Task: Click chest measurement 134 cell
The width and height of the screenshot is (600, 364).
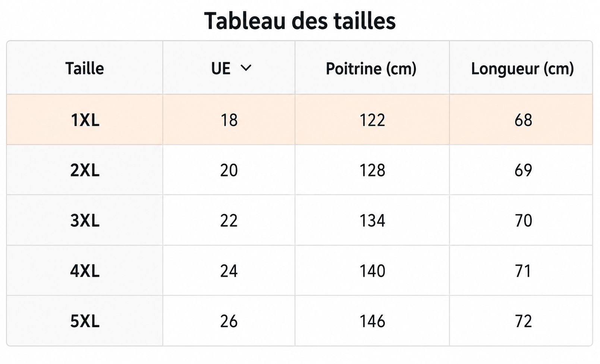Action: click(372, 220)
